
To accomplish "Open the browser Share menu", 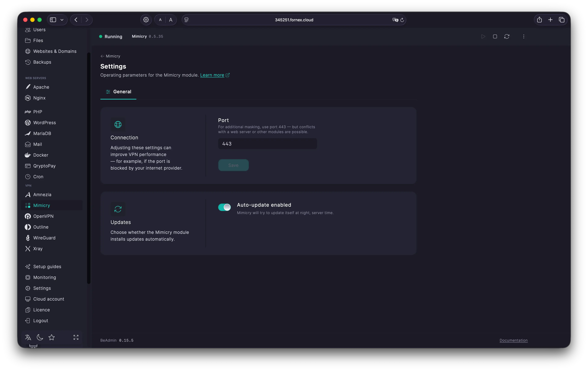I will tap(539, 20).
